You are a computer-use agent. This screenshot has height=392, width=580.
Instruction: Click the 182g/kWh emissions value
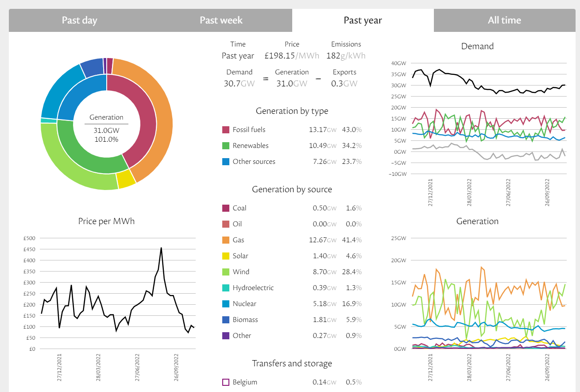[x=346, y=56]
